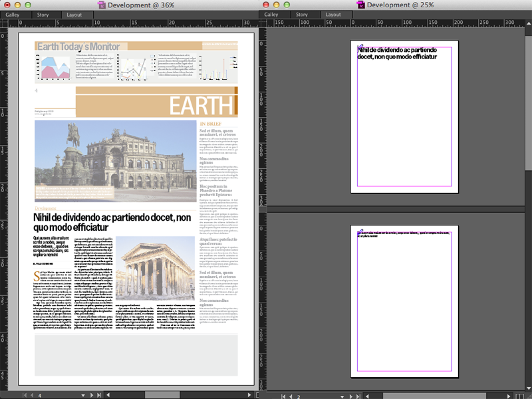Open the page list dropdown beside the nav arrows
532x399 pixels.
tap(83, 395)
